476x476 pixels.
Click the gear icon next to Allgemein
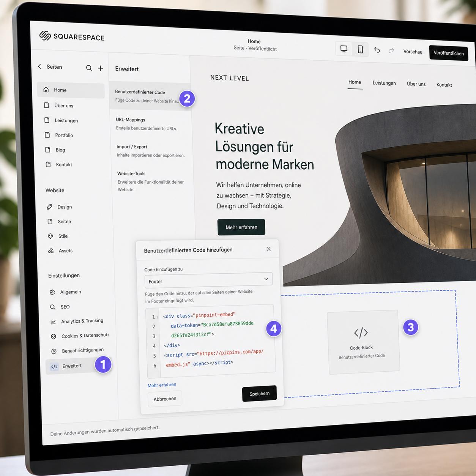[x=52, y=292]
